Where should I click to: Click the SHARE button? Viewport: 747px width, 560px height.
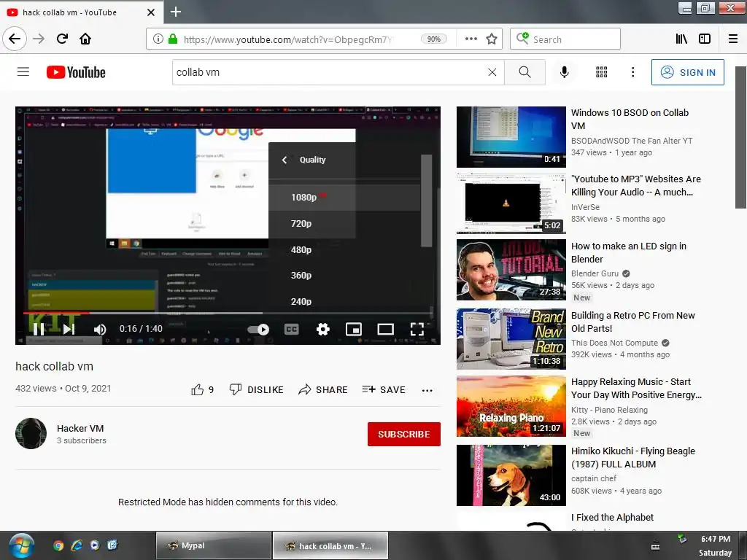pyautogui.click(x=323, y=390)
